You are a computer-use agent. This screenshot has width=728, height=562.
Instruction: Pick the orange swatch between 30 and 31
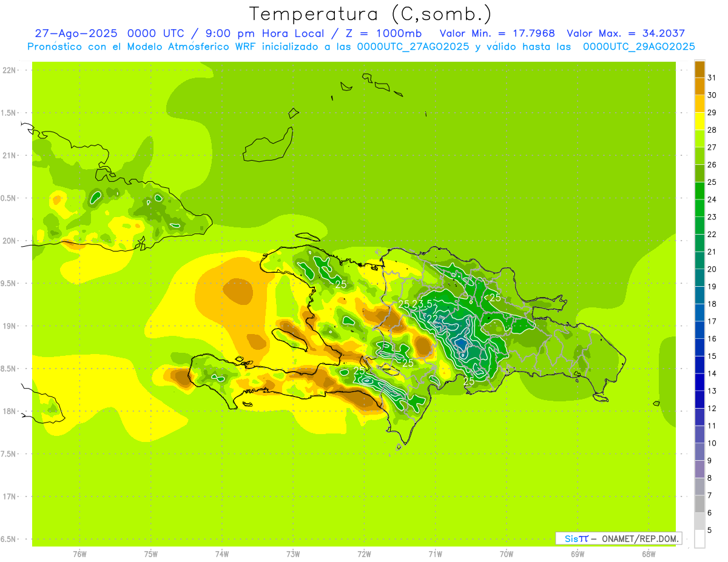point(699,86)
